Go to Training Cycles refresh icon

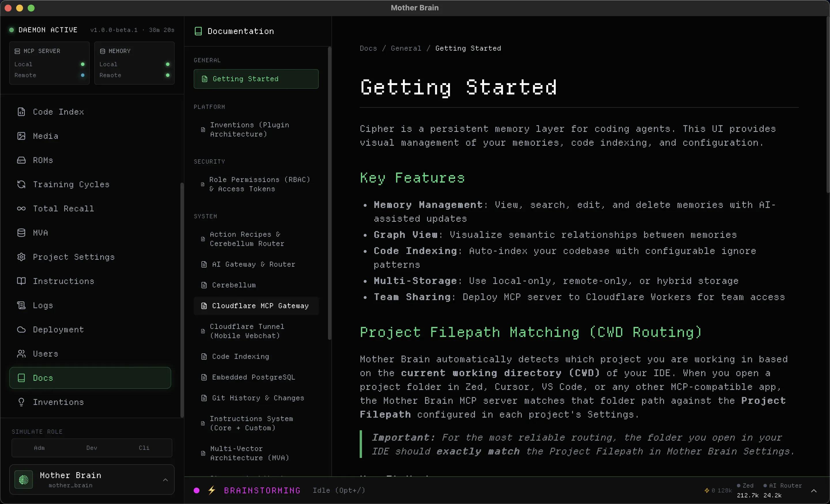[x=21, y=185]
